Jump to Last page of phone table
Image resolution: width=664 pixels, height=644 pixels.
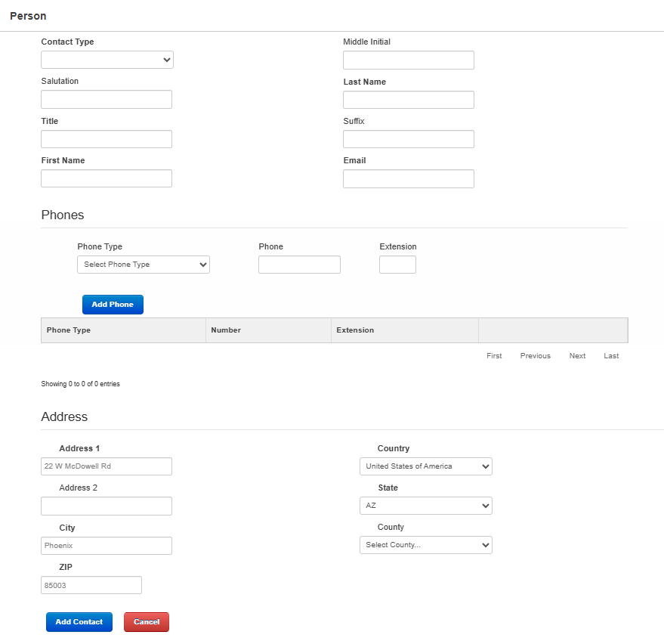(x=611, y=356)
